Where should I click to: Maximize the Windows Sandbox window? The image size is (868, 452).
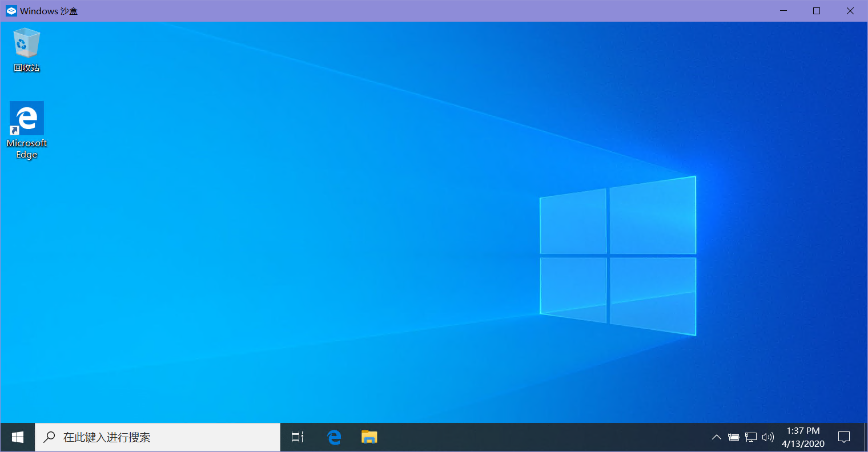pyautogui.click(x=817, y=11)
